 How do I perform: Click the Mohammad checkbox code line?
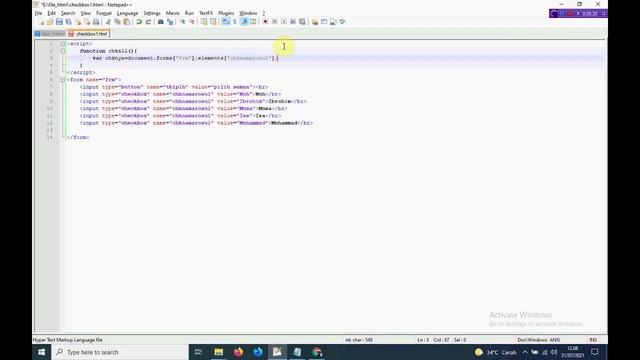[x=196, y=123]
